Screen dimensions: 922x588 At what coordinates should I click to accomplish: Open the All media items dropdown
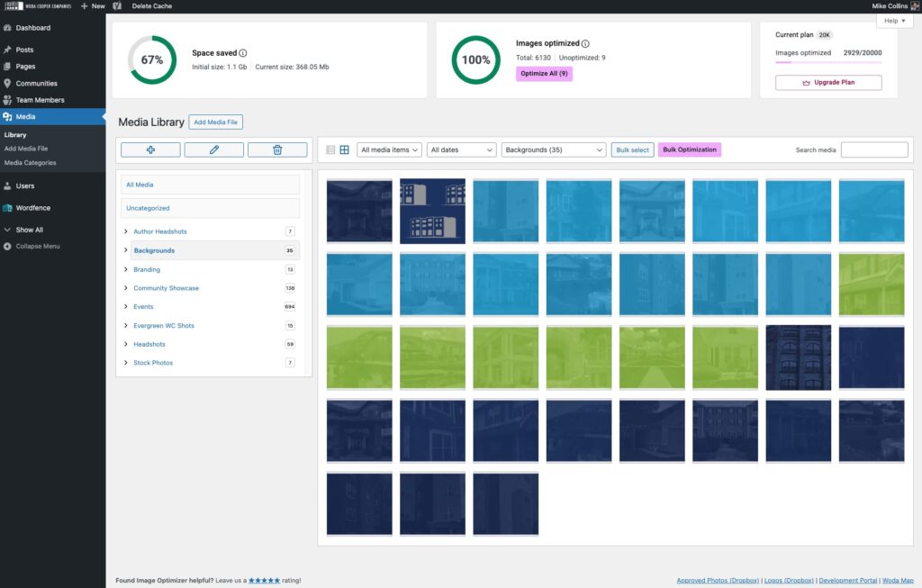[x=389, y=150]
